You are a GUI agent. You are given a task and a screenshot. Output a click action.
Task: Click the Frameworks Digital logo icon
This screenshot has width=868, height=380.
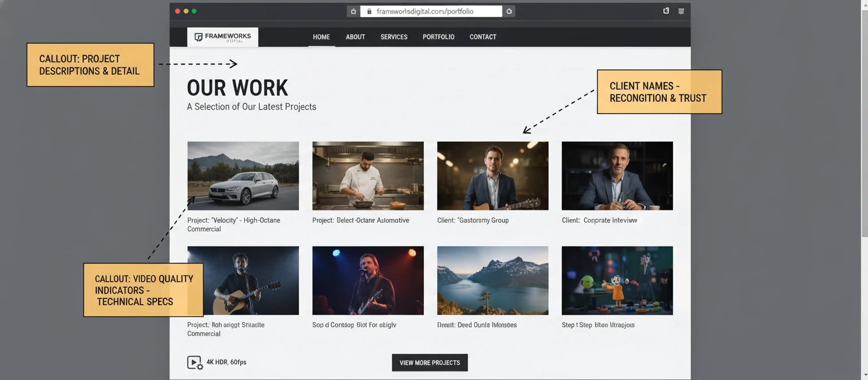coord(199,37)
